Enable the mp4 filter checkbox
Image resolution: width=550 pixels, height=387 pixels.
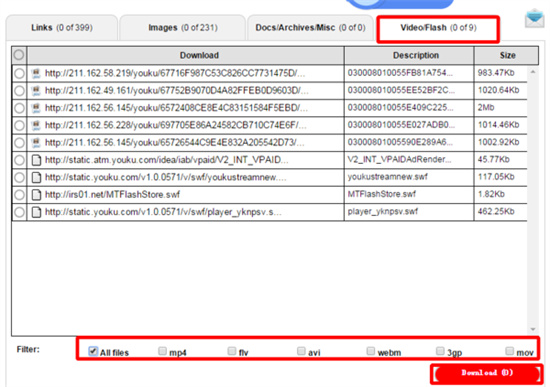click(162, 351)
